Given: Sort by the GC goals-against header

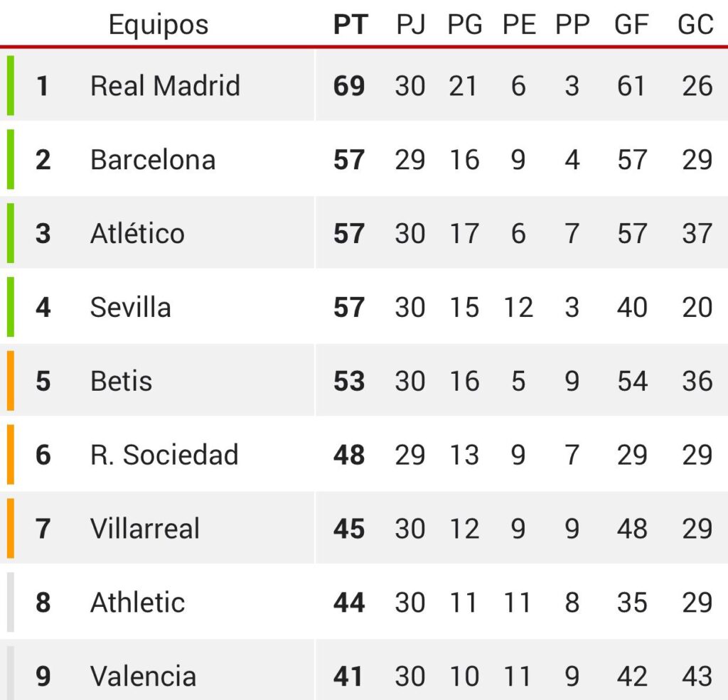Looking at the screenshot, I should click(695, 24).
